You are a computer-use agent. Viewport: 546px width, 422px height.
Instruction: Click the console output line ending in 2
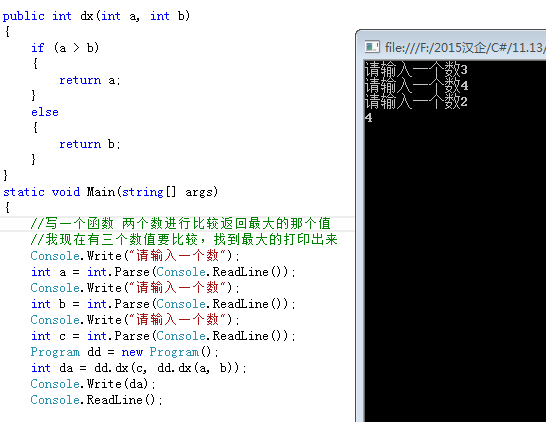coord(416,102)
